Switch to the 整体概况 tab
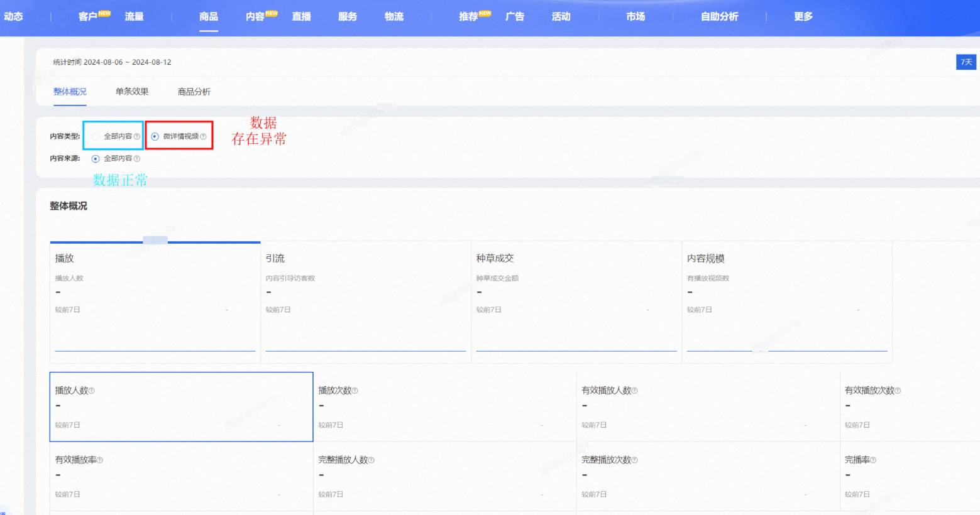This screenshot has width=980, height=515. click(x=70, y=92)
